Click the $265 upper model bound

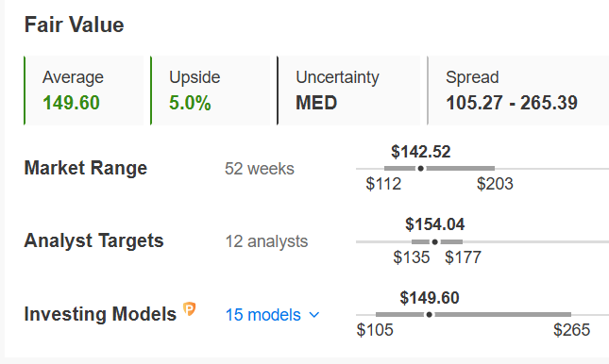click(x=572, y=330)
